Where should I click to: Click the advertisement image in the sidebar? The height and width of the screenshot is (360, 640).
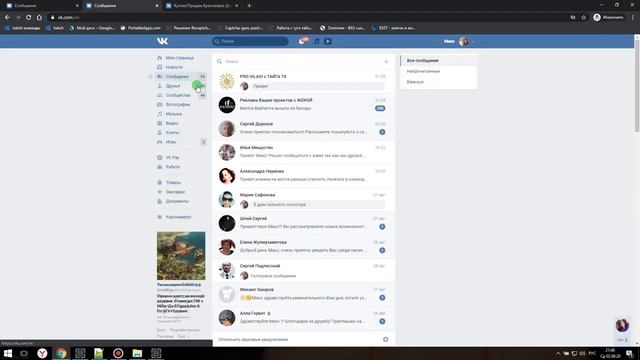[181, 256]
